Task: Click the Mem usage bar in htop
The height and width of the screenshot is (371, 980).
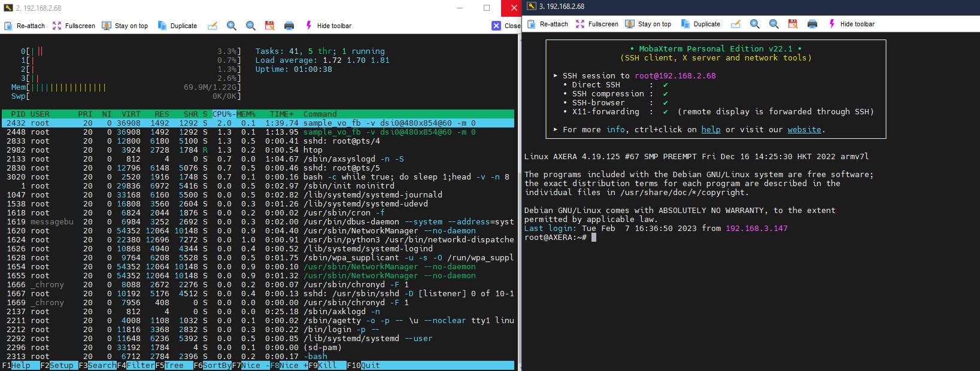Action: click(126, 87)
